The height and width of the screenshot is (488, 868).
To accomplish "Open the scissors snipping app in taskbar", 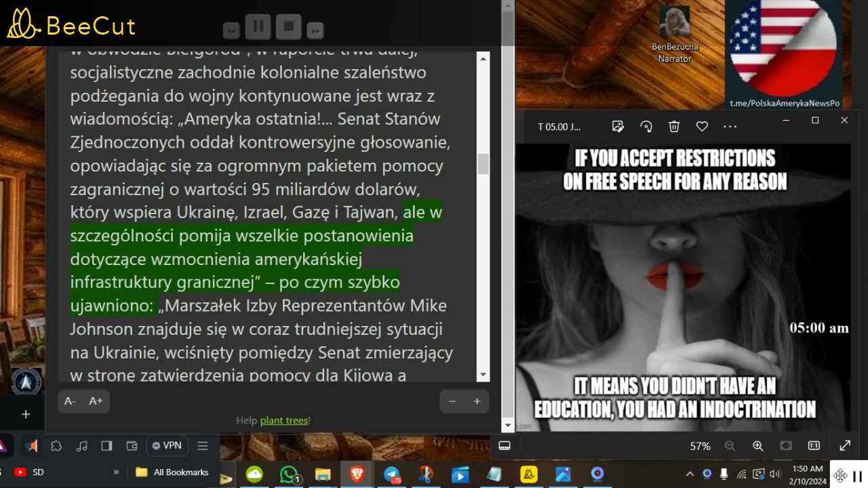I will point(426,474).
